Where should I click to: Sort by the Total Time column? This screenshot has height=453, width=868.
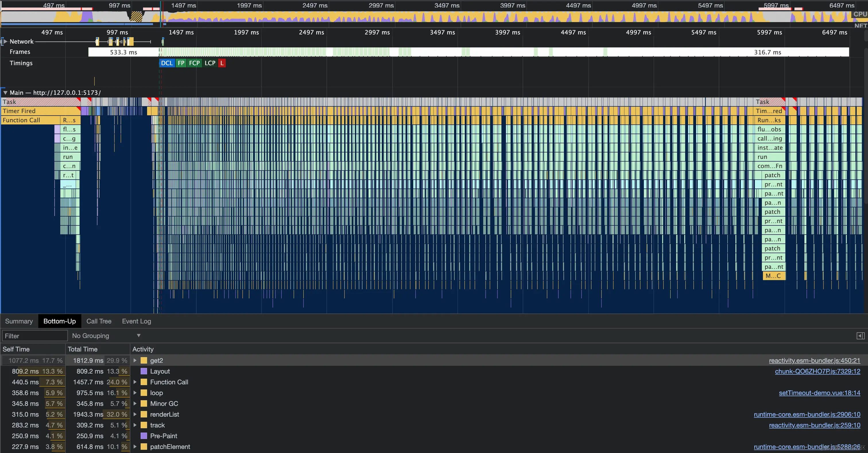(x=98, y=349)
